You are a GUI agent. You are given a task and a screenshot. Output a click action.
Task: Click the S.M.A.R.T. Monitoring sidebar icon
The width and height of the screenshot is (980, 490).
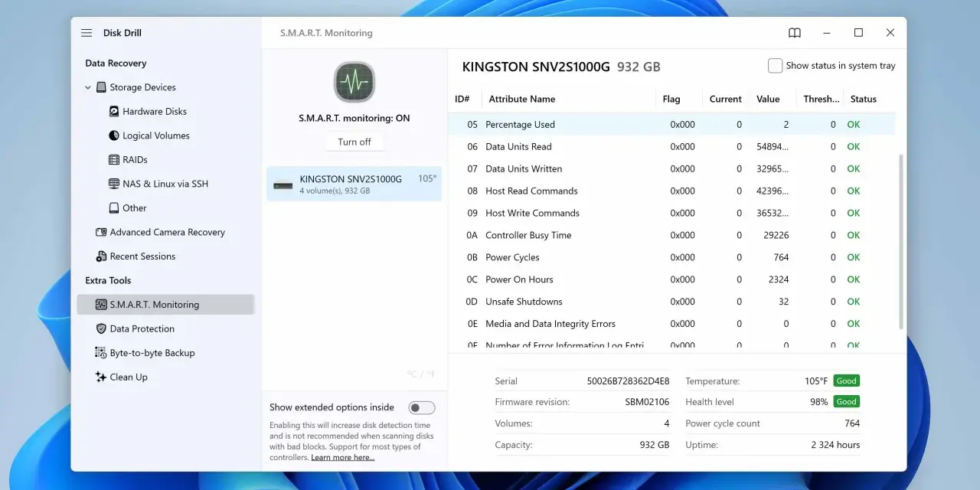(101, 305)
